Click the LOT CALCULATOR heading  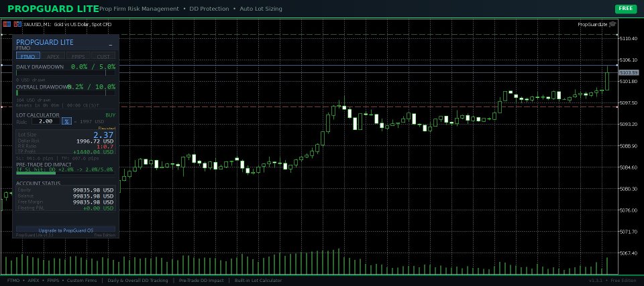coord(38,115)
